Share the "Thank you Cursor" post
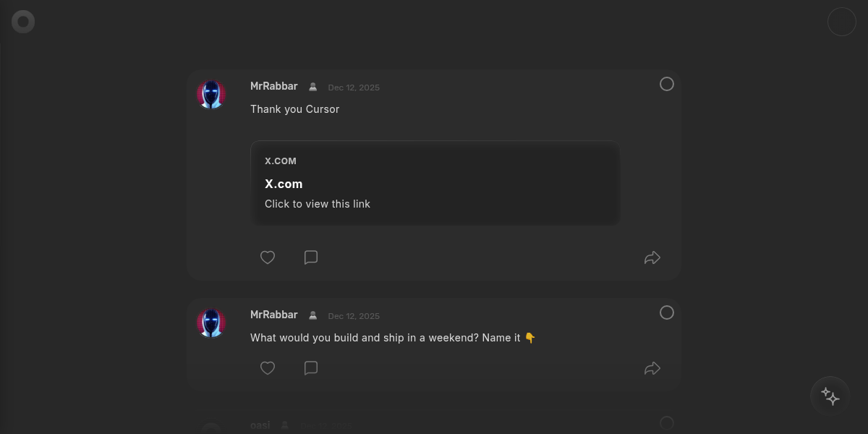 click(x=652, y=258)
